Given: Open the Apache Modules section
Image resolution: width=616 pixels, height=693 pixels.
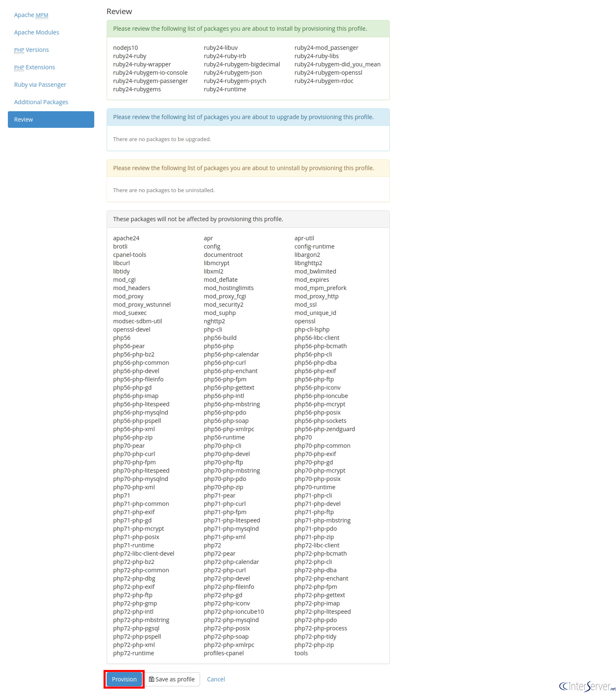Looking at the screenshot, I should point(37,32).
